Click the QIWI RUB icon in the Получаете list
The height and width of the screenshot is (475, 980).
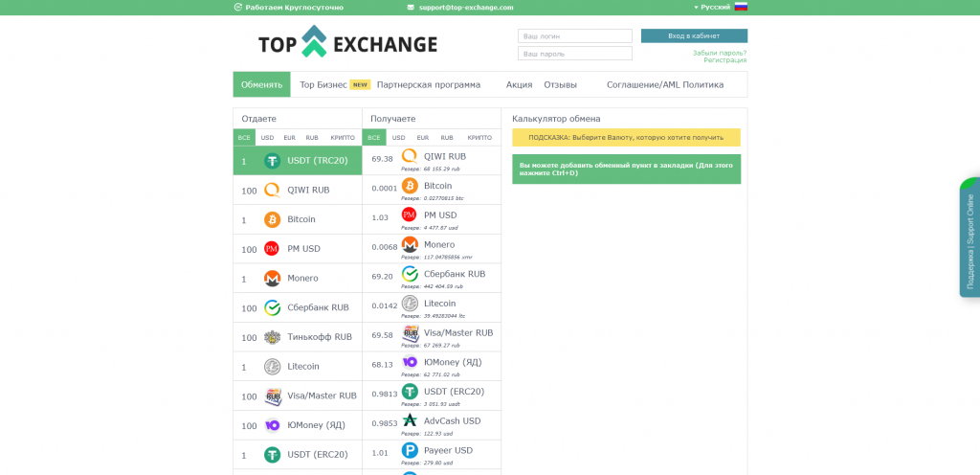pyautogui.click(x=410, y=156)
